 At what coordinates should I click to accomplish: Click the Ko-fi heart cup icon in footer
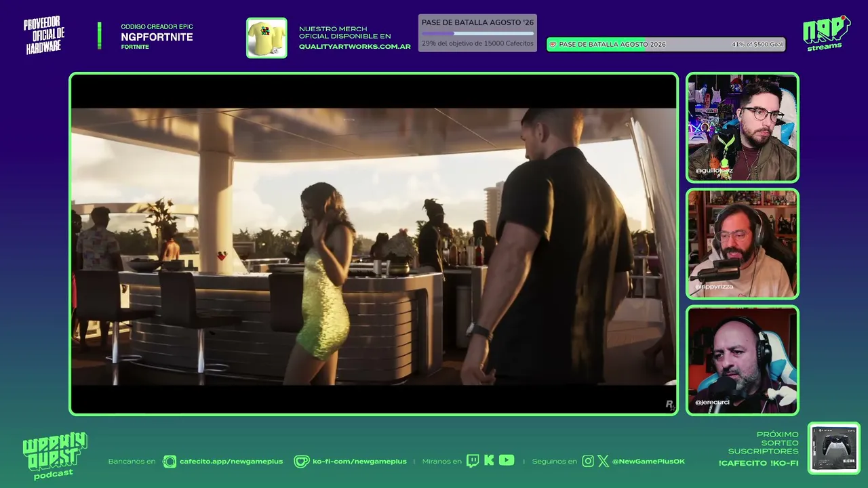pos(301,462)
